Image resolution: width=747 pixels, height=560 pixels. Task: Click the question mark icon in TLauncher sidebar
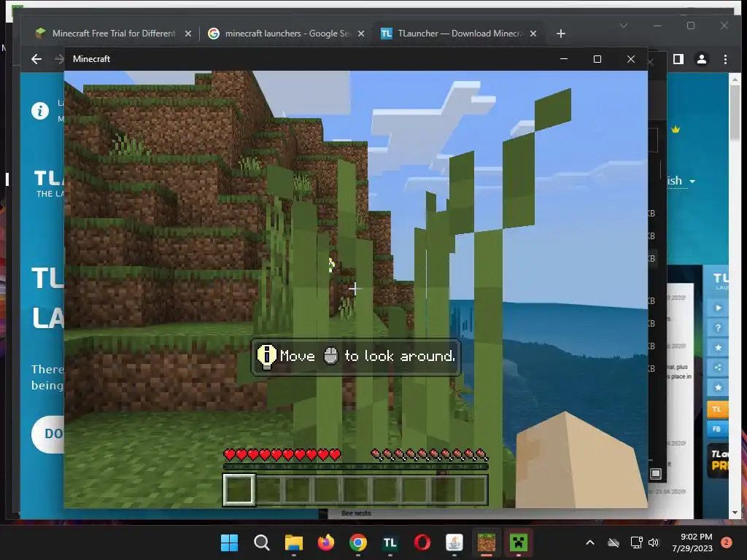pos(718,327)
